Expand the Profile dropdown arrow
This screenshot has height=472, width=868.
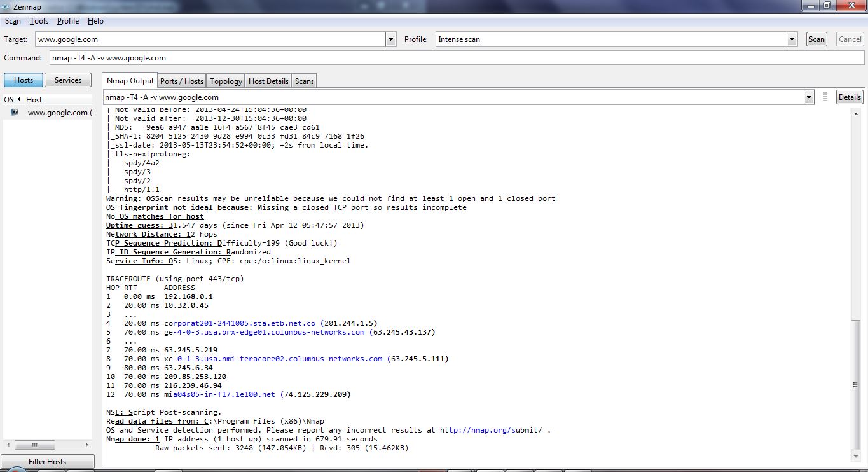[x=792, y=39]
